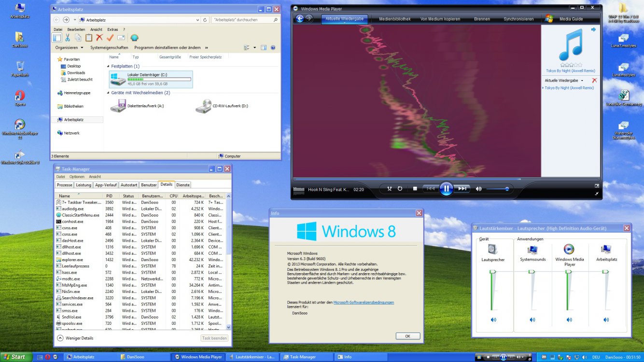Expand the address bar history dropdown
The height and width of the screenshot is (362, 644).
[x=197, y=20]
